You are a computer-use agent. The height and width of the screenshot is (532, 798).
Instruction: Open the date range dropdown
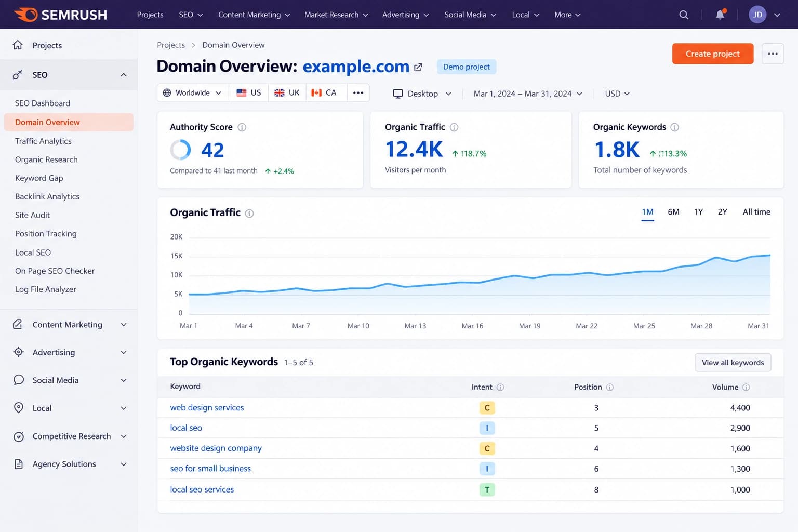[x=528, y=94]
